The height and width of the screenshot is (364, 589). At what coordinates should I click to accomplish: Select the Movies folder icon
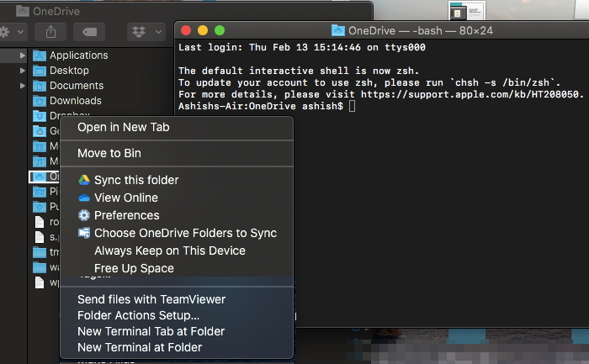[40, 146]
